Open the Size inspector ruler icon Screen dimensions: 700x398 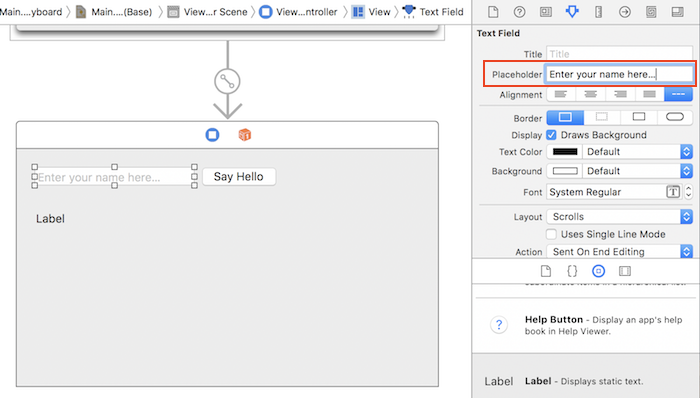tap(599, 12)
